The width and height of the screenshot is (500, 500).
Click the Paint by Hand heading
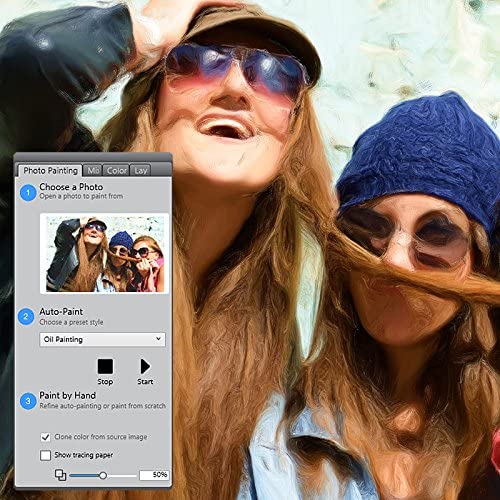[x=67, y=396]
